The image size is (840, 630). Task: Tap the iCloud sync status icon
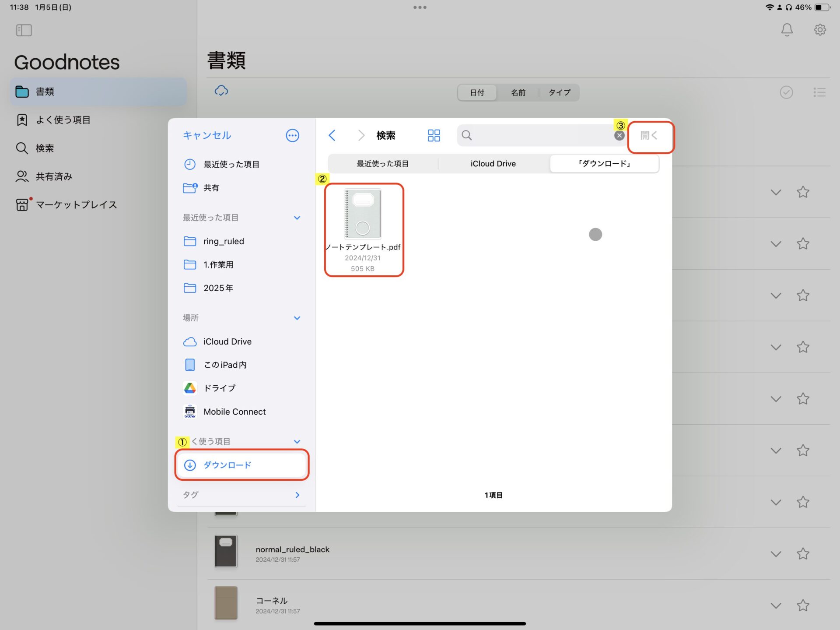coord(221,91)
